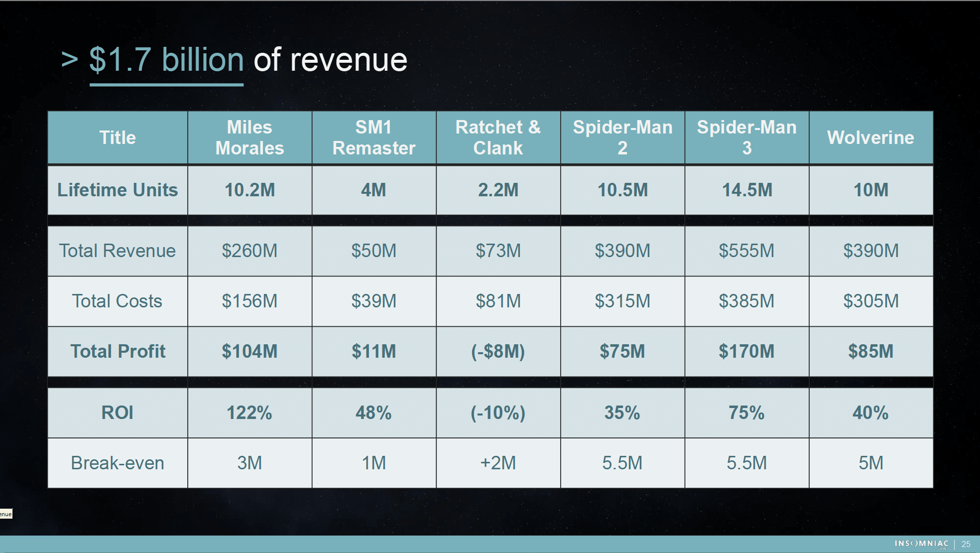The width and height of the screenshot is (980, 553).
Task: Pick the "$73M" revenue cell
Action: [498, 251]
